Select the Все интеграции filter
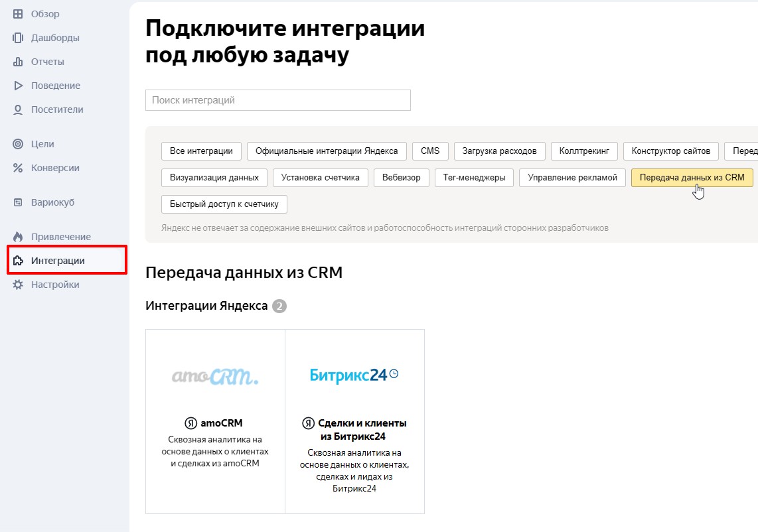 (x=201, y=151)
